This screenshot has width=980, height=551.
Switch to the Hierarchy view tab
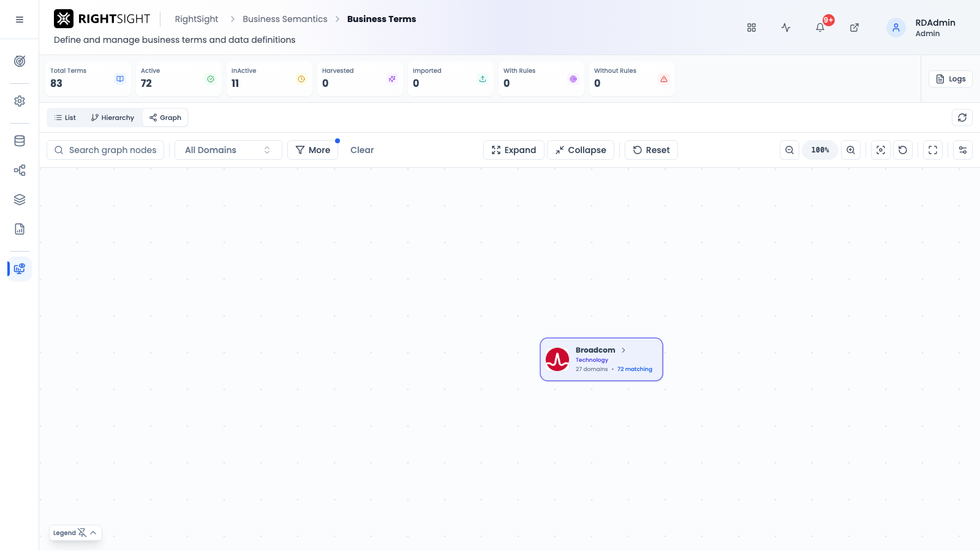pos(113,118)
